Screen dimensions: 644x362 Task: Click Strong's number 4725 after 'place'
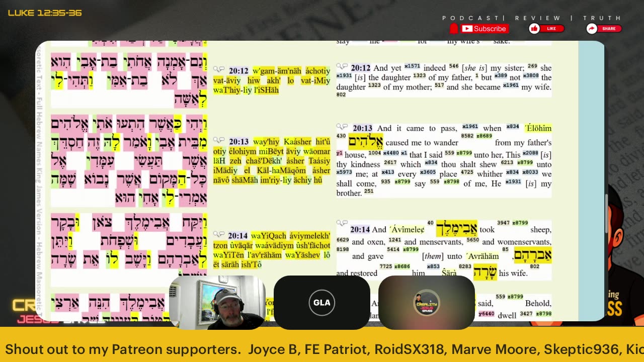(467, 172)
